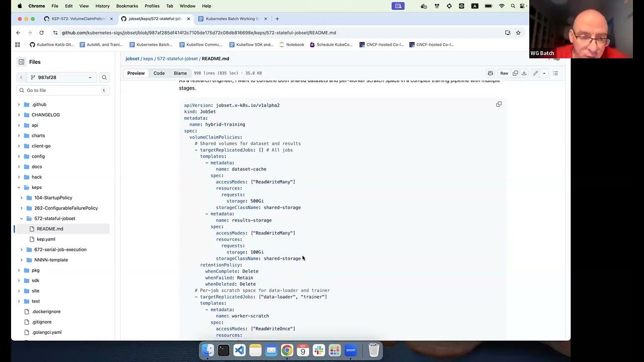Open .dockerignore file
The height and width of the screenshot is (362, 644).
click(x=46, y=312)
